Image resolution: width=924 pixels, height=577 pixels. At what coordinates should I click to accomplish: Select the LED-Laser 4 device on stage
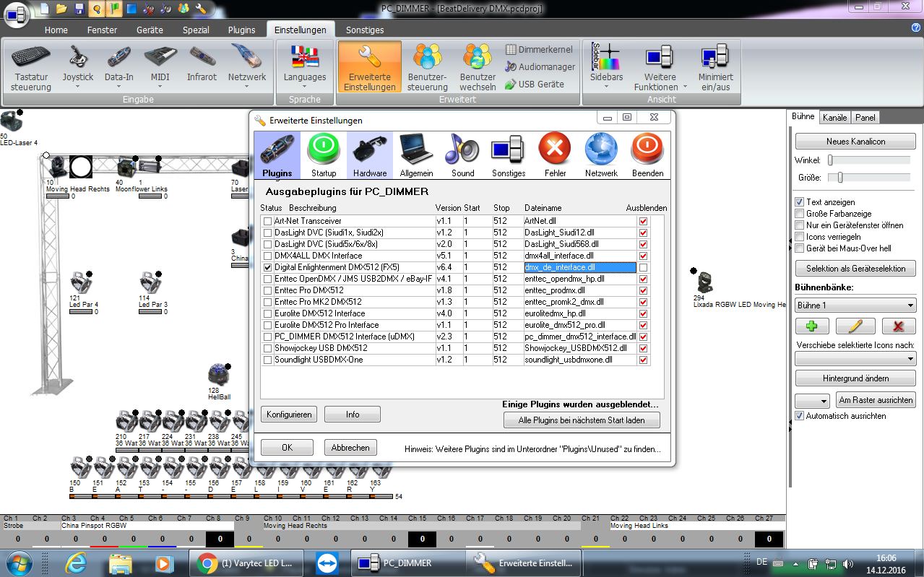point(11,121)
